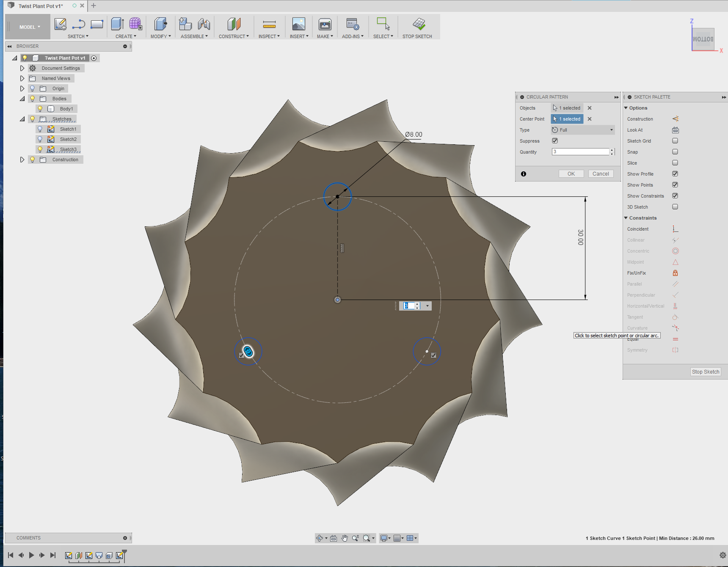Enable the Sketch Grid checkbox
The height and width of the screenshot is (567, 728).
point(675,141)
